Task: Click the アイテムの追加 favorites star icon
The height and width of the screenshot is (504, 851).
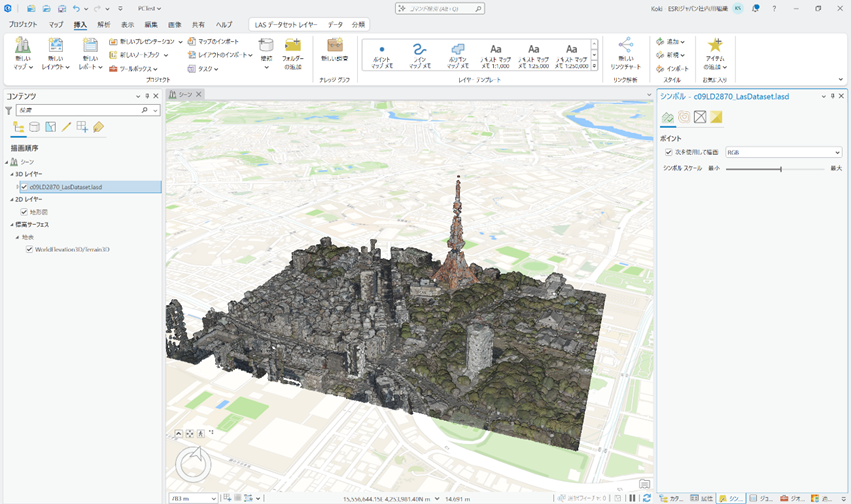Action: click(715, 46)
